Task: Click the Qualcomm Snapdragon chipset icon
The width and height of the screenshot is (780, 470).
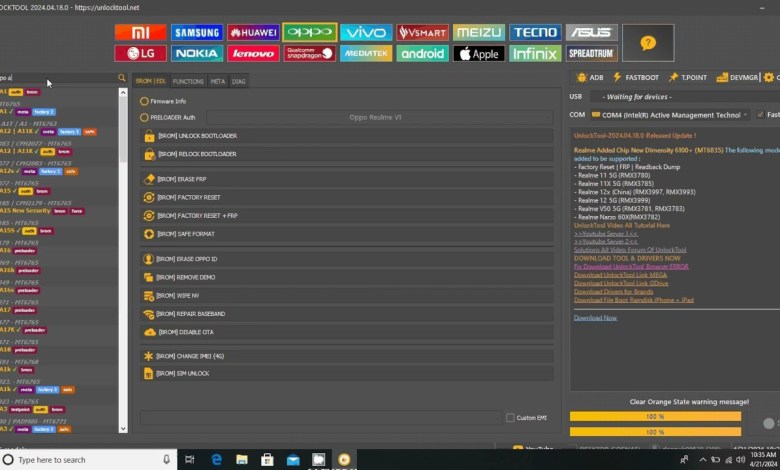Action: coord(309,53)
